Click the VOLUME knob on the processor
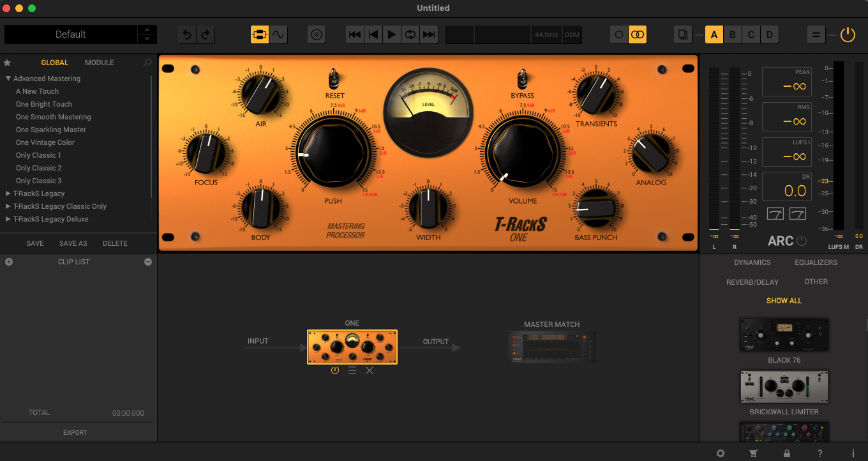 pyautogui.click(x=523, y=153)
